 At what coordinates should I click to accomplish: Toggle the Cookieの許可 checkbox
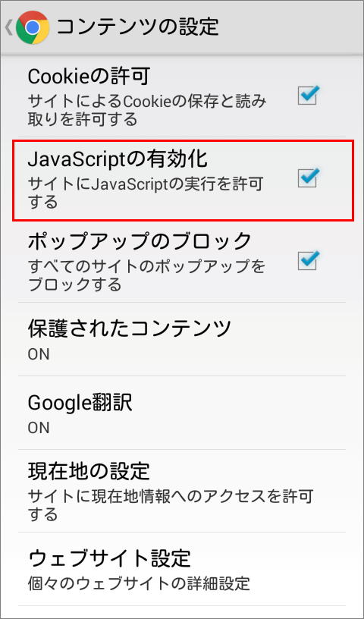(x=308, y=95)
